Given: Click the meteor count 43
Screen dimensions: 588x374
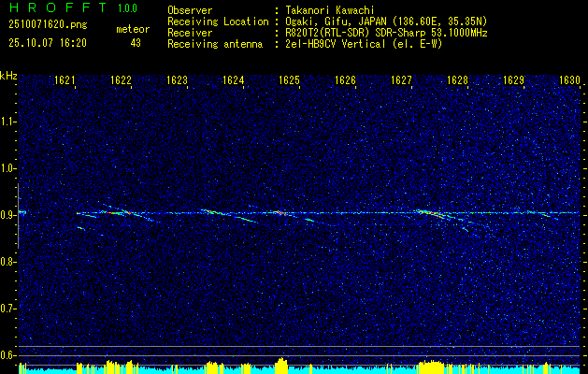Looking at the screenshot, I should [x=136, y=43].
